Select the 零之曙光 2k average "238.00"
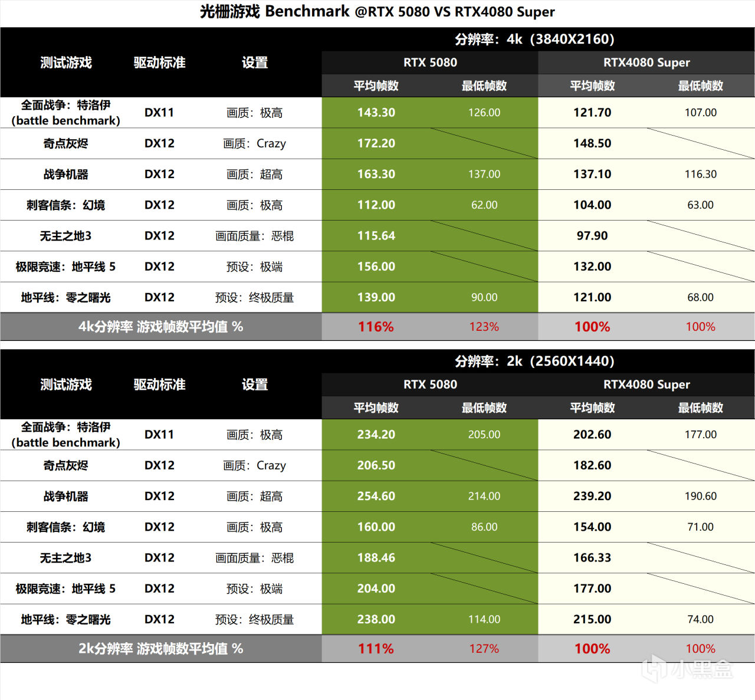Viewport: 755px width, 700px height. point(376,619)
